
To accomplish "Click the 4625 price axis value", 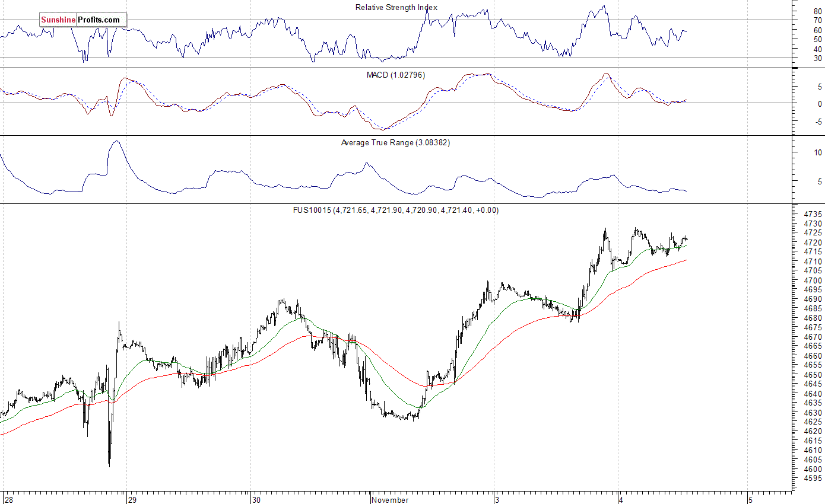I will click(813, 422).
